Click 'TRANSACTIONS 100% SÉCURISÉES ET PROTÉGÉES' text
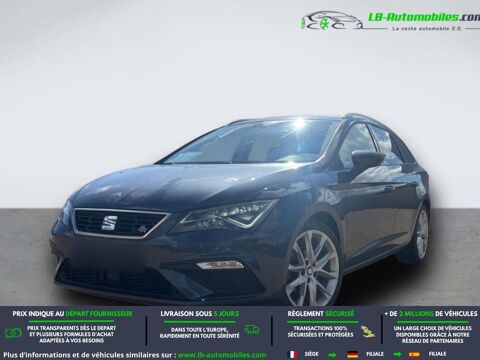 pos(320,331)
